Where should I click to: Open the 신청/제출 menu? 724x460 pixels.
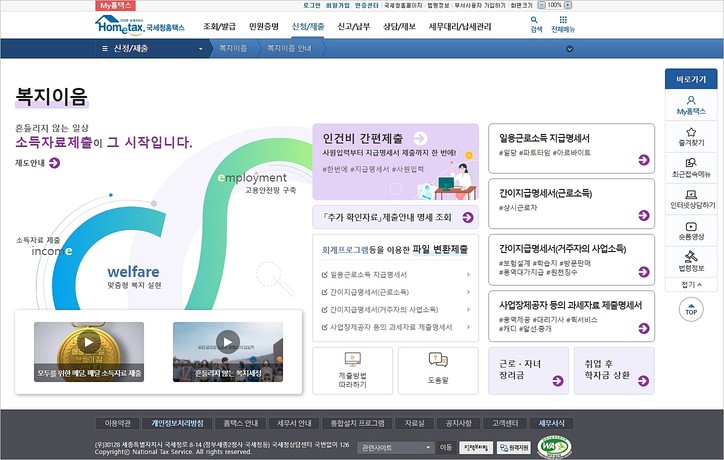coord(308,26)
